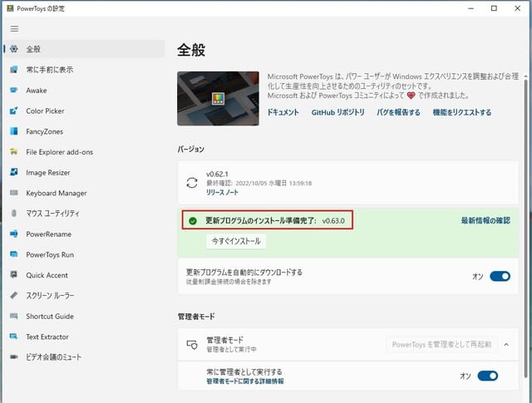Click the File Explorer add-ons icon
This screenshot has height=403, width=532.
coord(14,151)
